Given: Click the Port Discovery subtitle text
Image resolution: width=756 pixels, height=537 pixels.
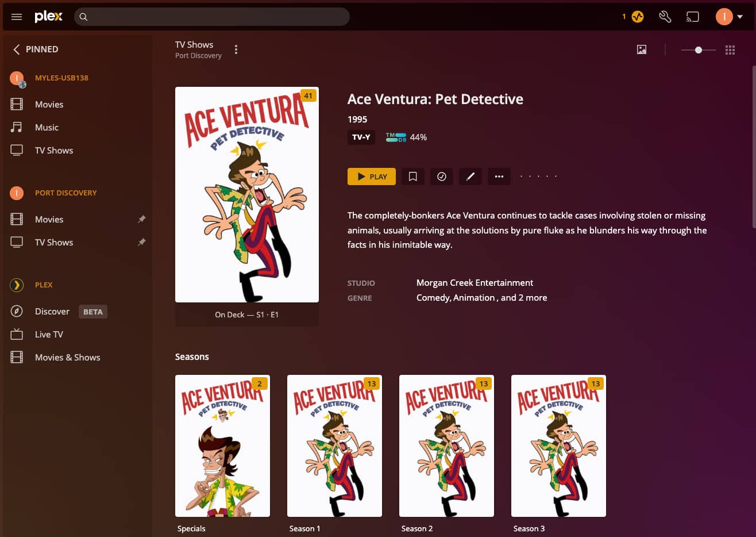Looking at the screenshot, I should pyautogui.click(x=198, y=56).
